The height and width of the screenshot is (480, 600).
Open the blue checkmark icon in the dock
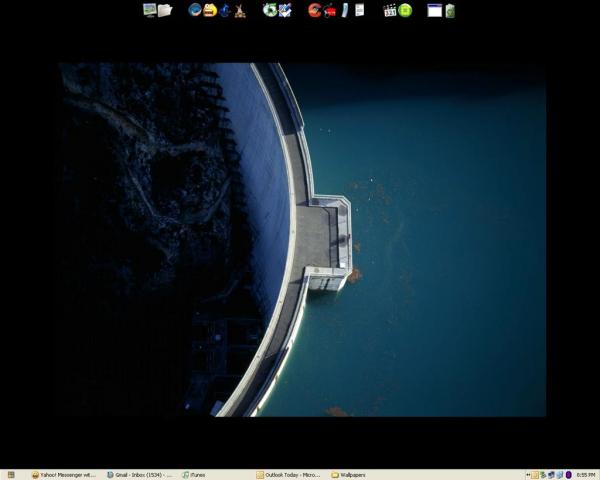click(285, 10)
